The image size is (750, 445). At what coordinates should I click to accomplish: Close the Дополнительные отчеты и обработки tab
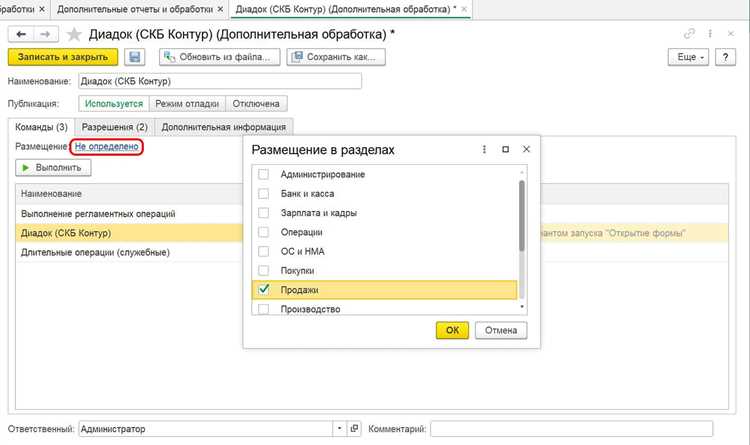[220, 9]
